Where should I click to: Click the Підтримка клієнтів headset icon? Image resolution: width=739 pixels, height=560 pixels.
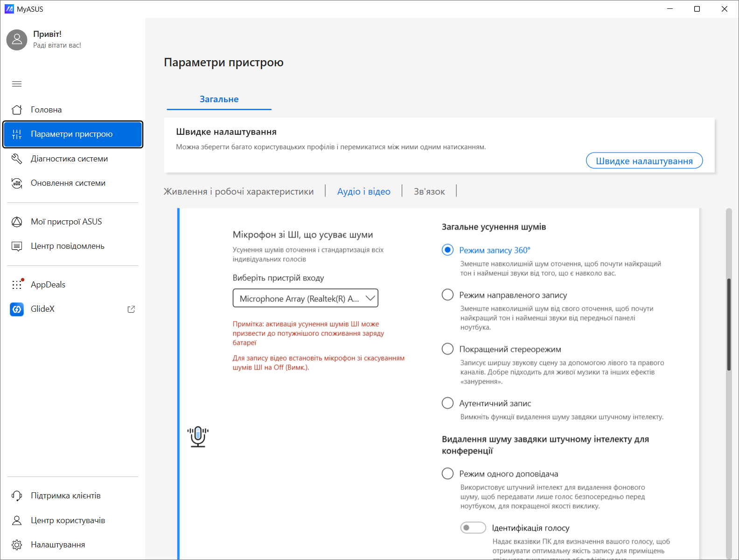click(x=17, y=496)
